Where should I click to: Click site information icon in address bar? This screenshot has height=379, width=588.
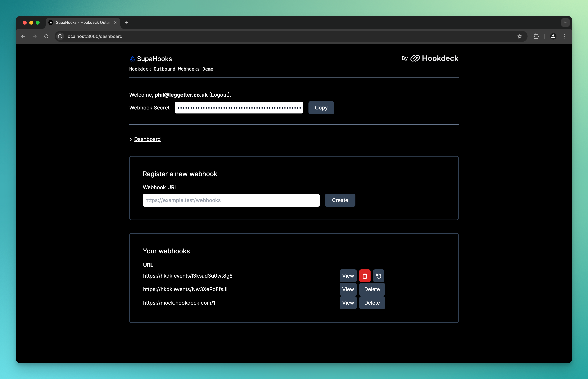(60, 36)
